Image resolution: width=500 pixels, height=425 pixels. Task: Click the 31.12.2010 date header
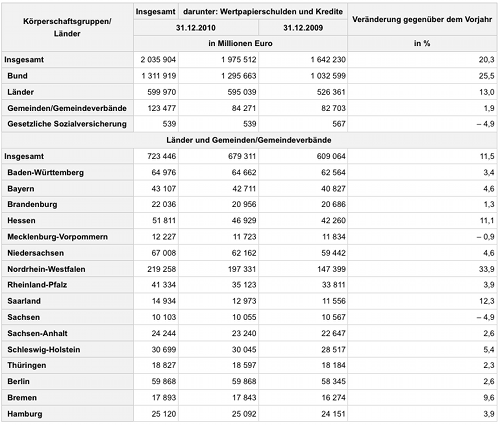(196, 28)
